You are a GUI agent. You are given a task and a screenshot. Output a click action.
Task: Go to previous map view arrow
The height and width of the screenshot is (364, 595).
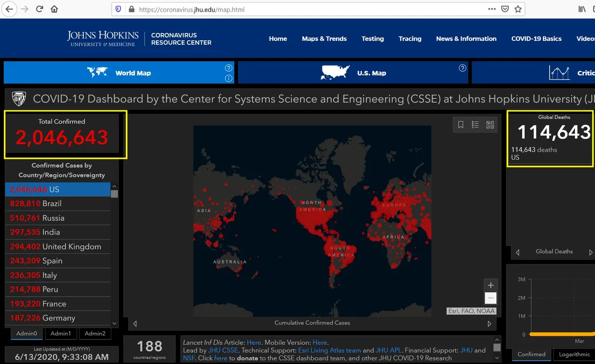tap(135, 324)
